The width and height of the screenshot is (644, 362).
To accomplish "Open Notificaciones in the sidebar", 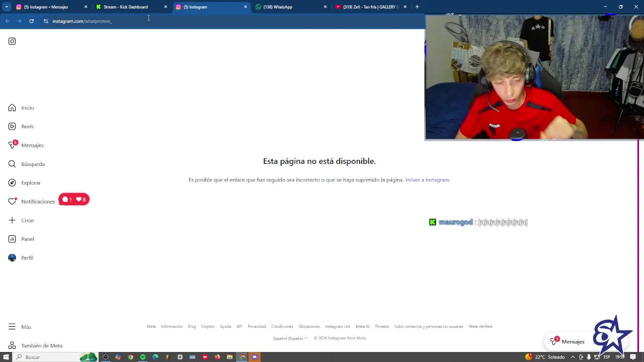I will pyautogui.click(x=32, y=201).
